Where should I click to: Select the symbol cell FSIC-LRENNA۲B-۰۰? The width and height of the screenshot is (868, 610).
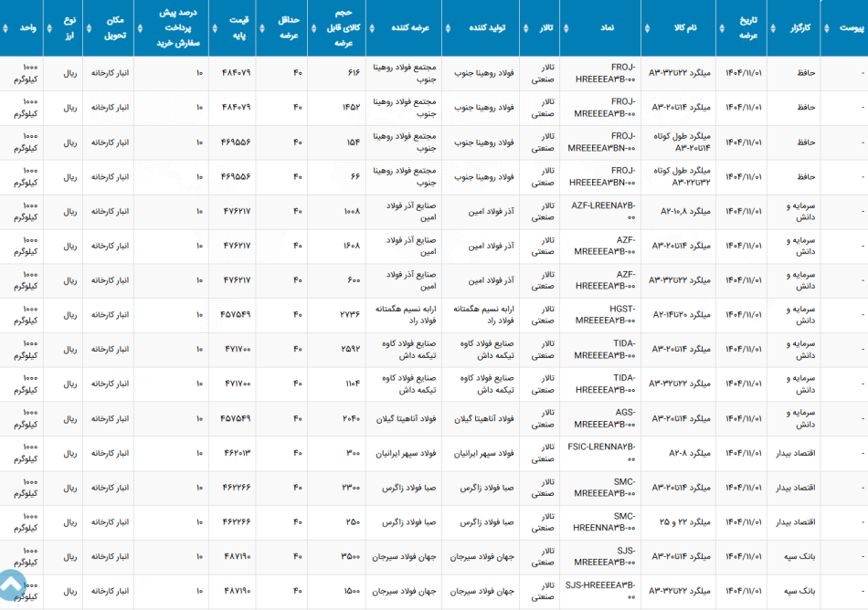coord(602,453)
